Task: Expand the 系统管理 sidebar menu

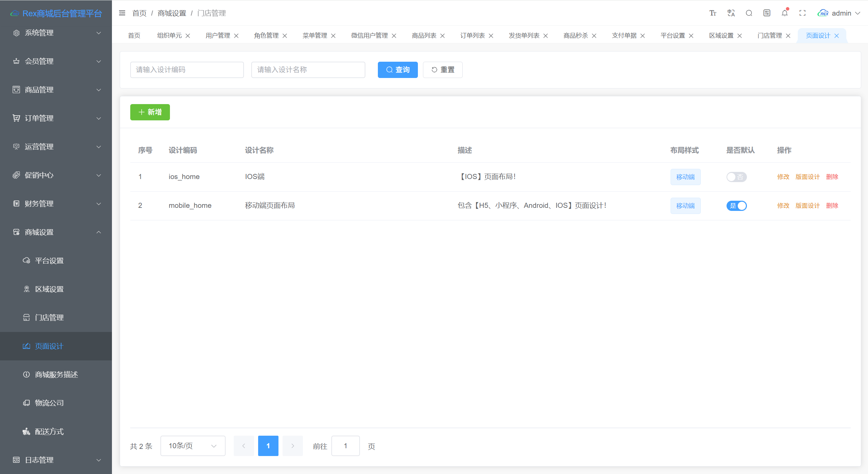Action: click(x=56, y=33)
